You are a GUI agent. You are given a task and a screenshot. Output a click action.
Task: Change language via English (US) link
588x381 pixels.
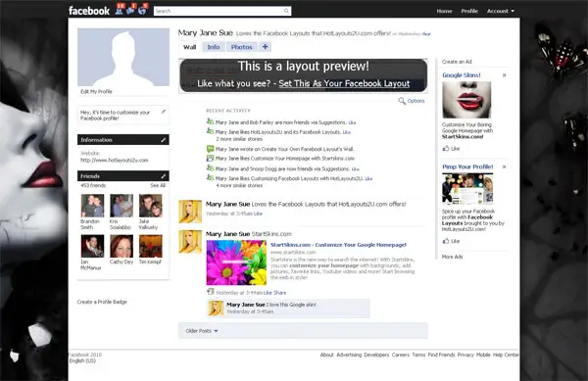[82, 360]
